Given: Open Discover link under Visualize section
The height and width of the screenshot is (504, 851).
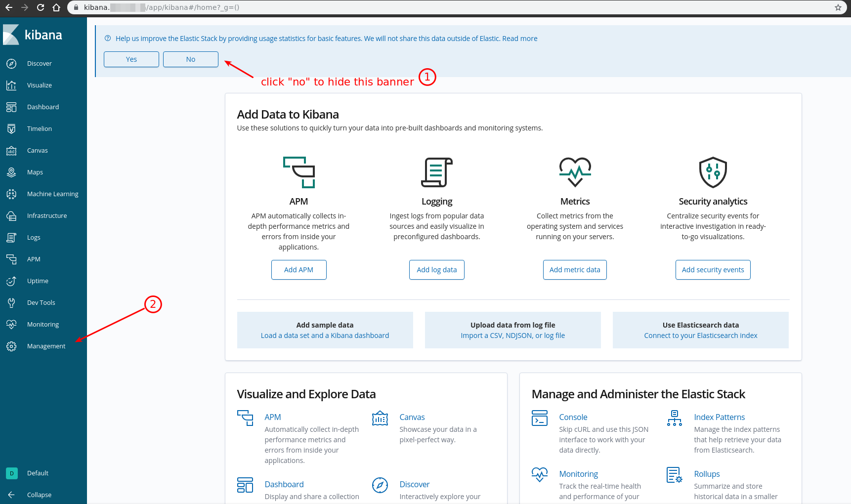Looking at the screenshot, I should point(415,485).
